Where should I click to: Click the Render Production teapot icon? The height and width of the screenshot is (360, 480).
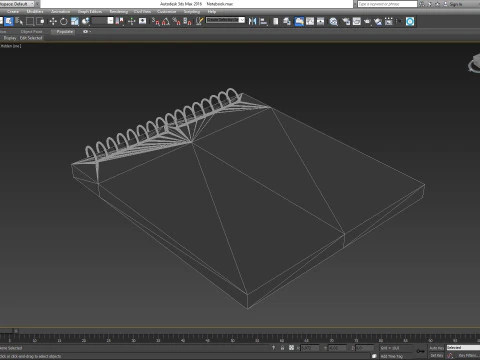click(367, 21)
